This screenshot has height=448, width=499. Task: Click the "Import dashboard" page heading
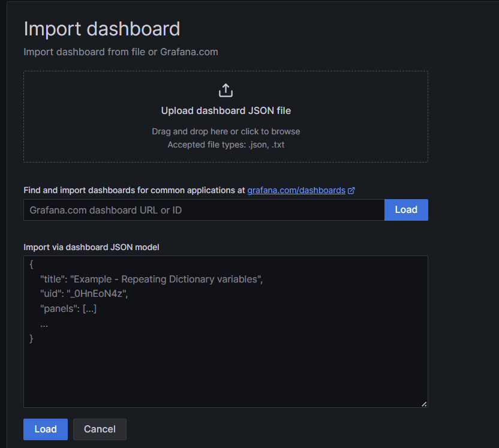coord(102,29)
